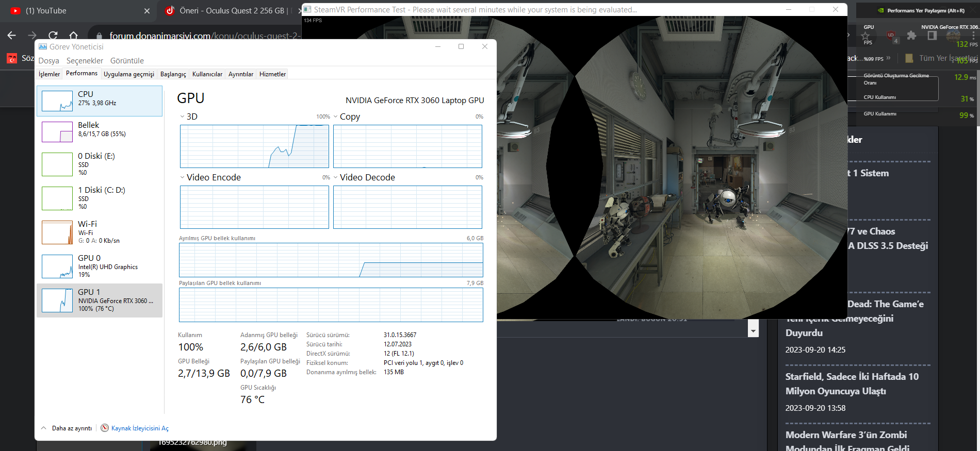
Task: Click the Paylaşılan GPU bellek kullanımı graph
Action: point(331,305)
